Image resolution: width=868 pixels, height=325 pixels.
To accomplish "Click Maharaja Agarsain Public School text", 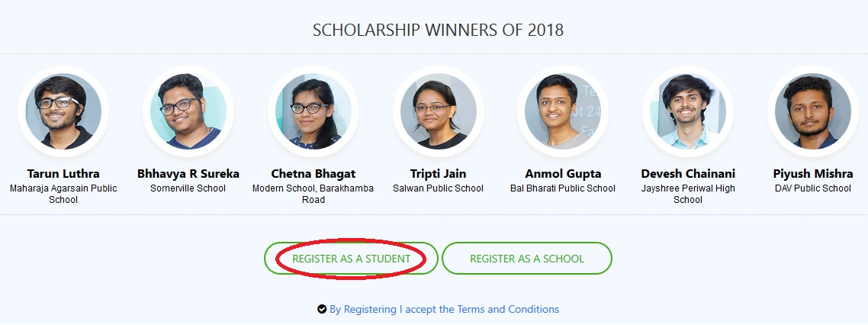I will pos(63,194).
